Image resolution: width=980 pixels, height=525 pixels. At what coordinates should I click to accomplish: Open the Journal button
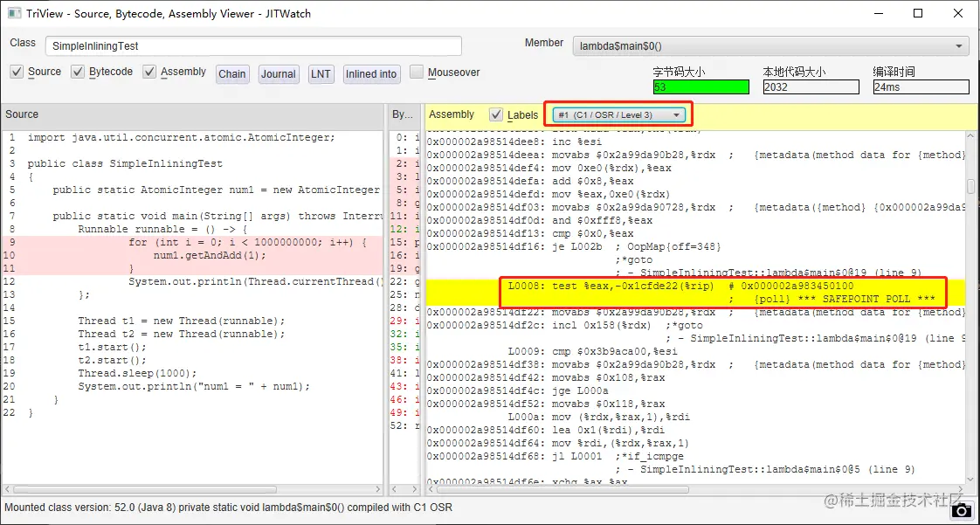(278, 73)
